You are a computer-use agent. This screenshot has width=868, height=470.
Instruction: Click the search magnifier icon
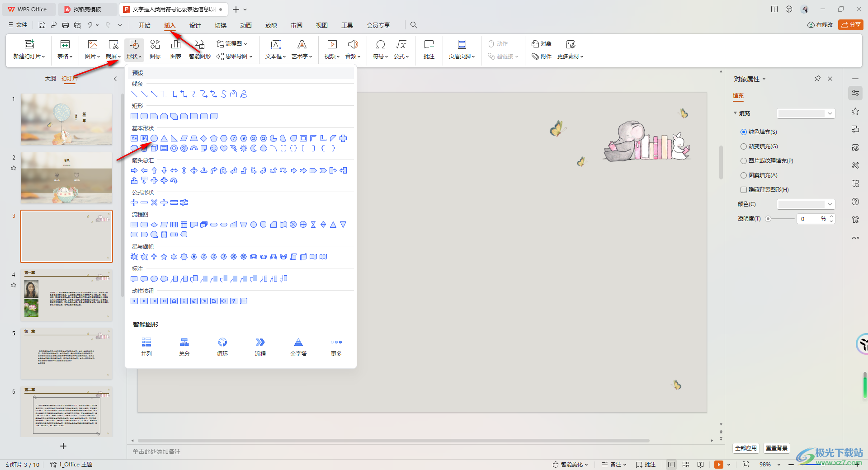pos(414,25)
